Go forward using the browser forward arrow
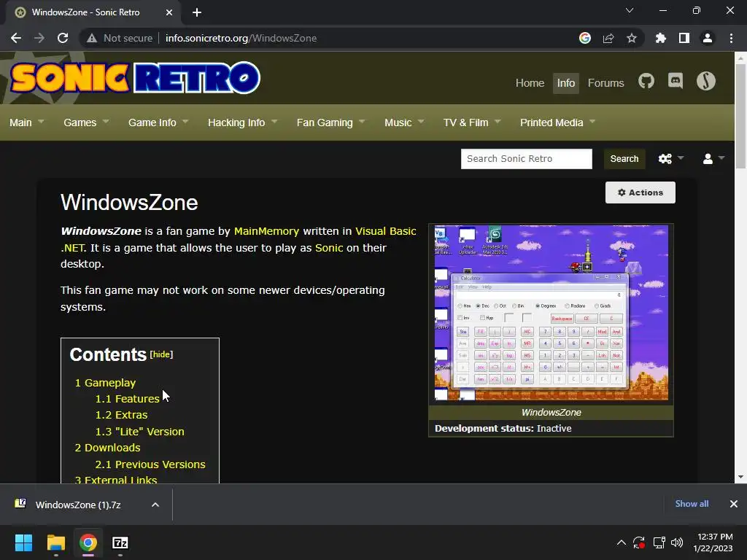This screenshot has height=560, width=747. click(39, 38)
